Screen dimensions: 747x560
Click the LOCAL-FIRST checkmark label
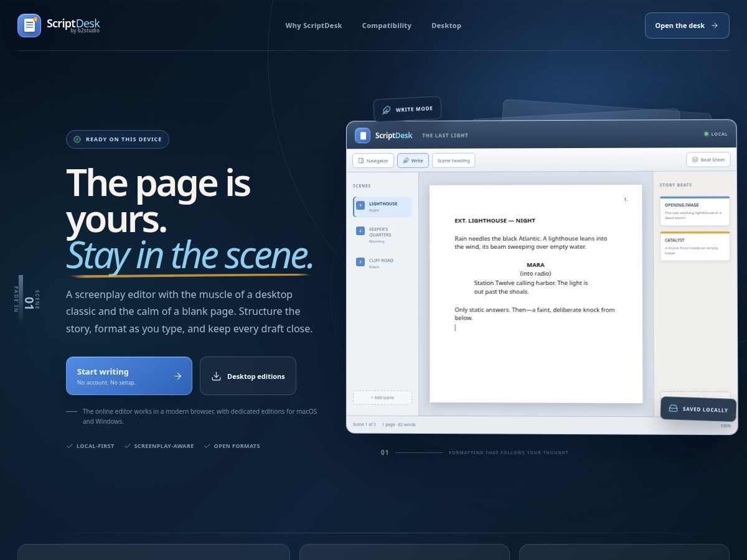coord(90,446)
